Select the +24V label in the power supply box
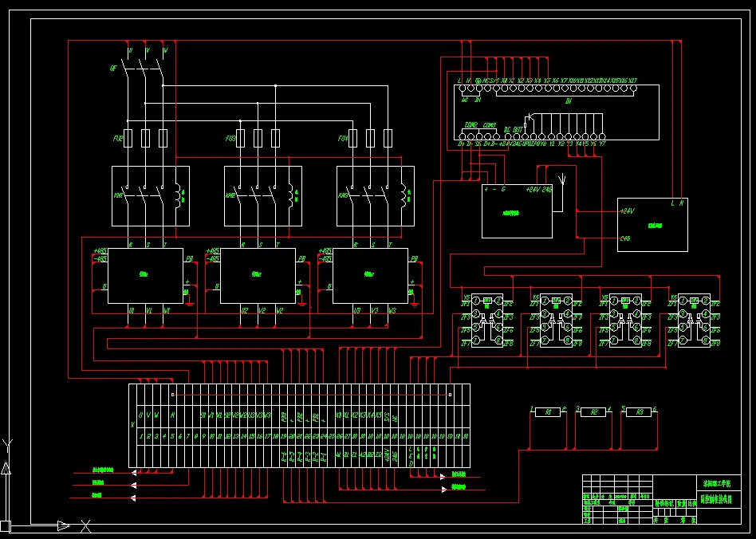The image size is (756, 539). (x=627, y=211)
